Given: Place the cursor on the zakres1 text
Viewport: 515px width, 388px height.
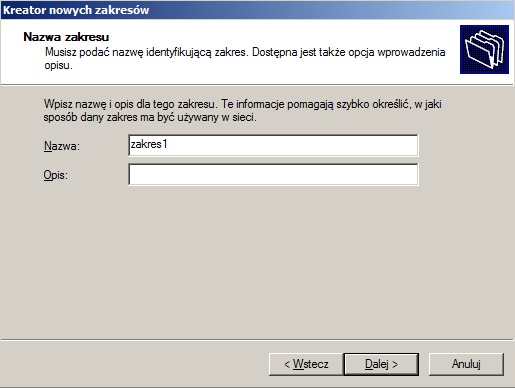Looking at the screenshot, I should click(x=149, y=144).
